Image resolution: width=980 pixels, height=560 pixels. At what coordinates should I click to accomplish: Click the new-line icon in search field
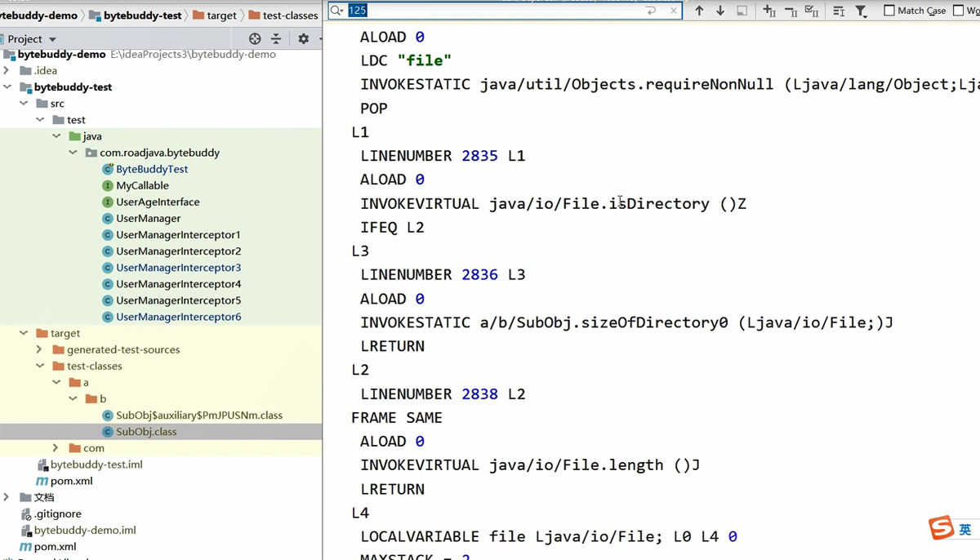pyautogui.click(x=651, y=11)
